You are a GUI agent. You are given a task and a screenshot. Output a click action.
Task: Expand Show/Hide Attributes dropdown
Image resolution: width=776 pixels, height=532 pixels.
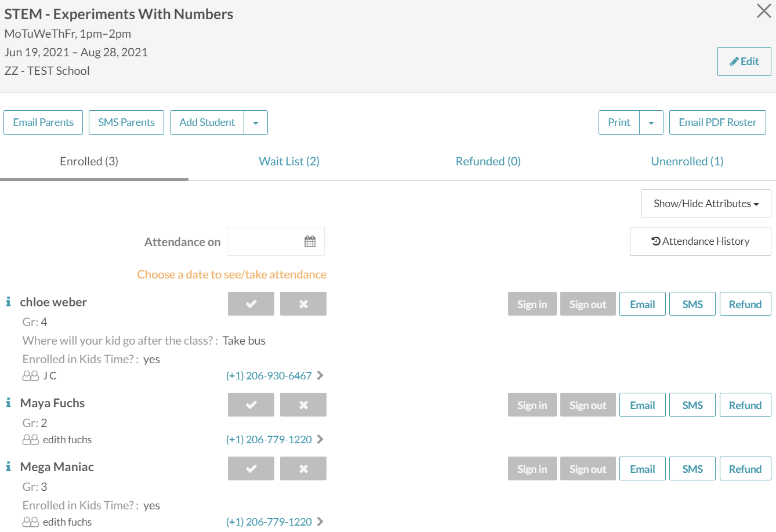click(x=706, y=204)
